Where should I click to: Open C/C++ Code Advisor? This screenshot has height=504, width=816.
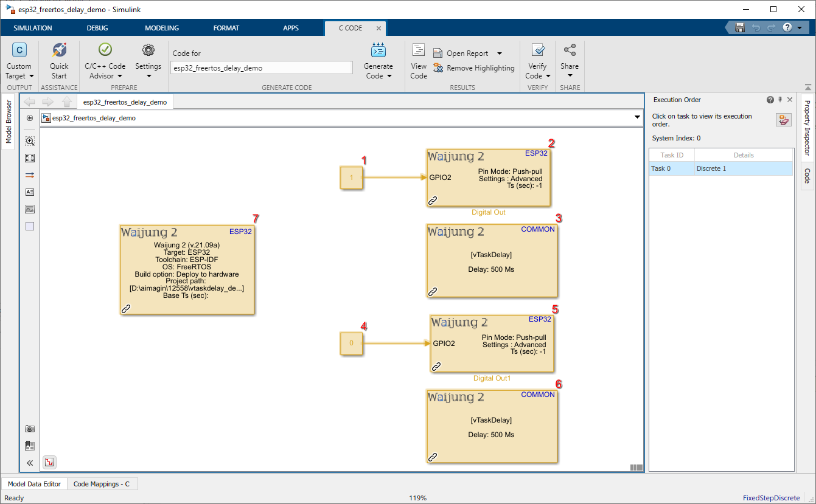tap(105, 61)
